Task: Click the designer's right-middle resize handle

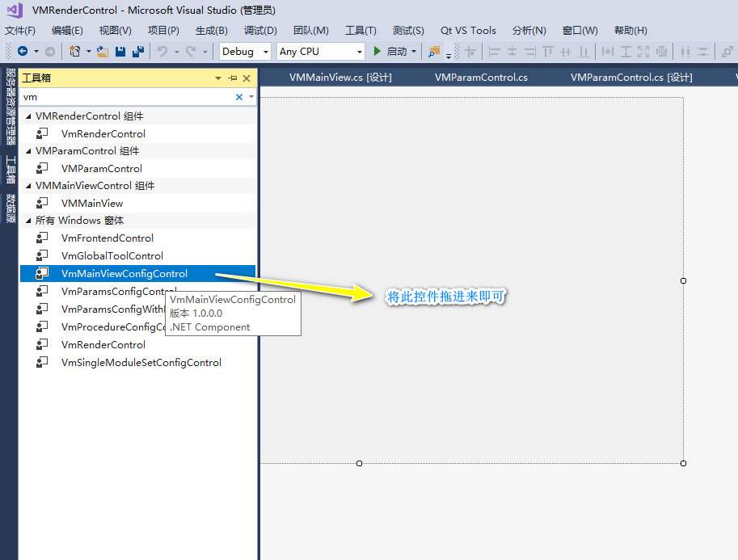Action: click(x=683, y=281)
